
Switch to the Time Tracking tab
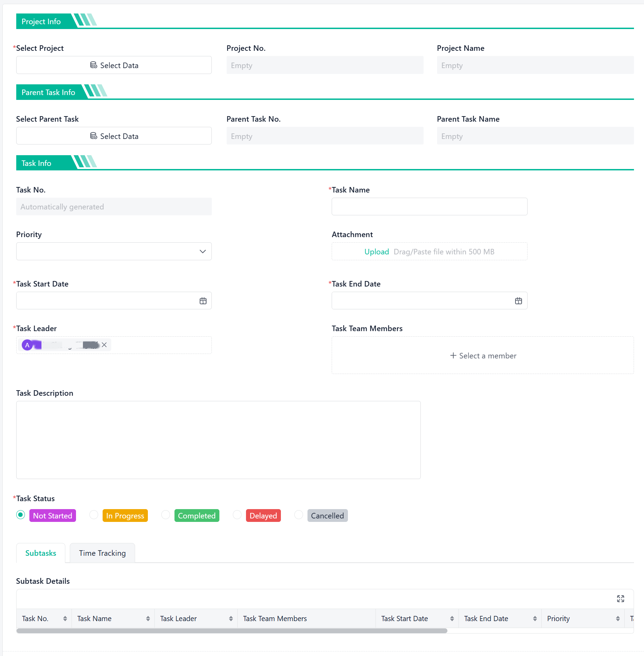coord(102,553)
